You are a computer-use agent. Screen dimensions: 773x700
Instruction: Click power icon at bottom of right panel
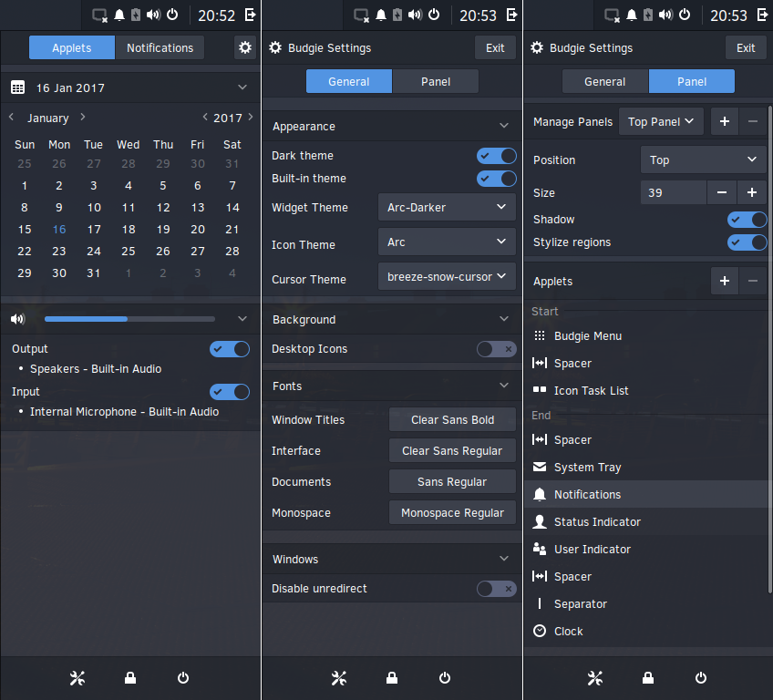click(x=700, y=678)
